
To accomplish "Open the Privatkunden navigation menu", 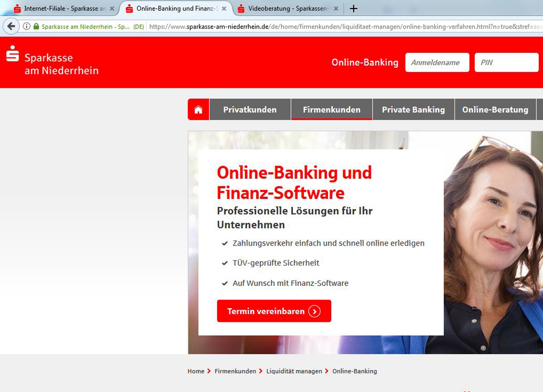I will (250, 110).
